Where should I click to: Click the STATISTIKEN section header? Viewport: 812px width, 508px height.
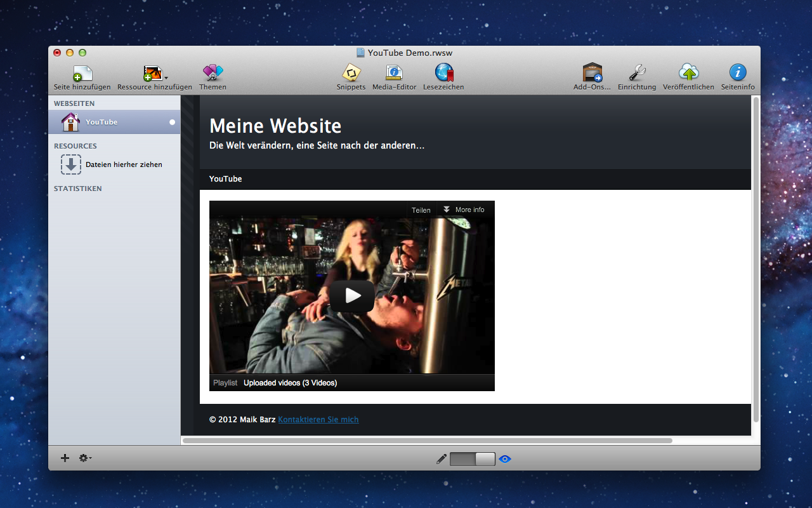tap(78, 189)
